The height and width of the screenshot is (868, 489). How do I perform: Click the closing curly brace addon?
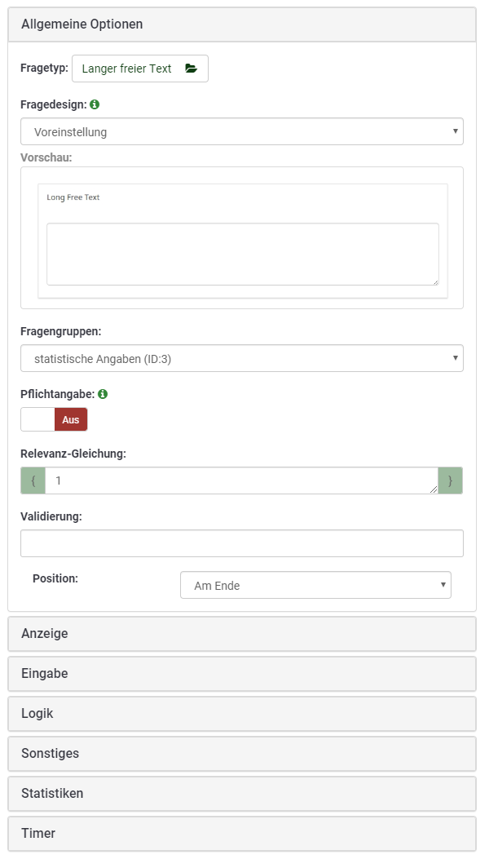point(450,480)
